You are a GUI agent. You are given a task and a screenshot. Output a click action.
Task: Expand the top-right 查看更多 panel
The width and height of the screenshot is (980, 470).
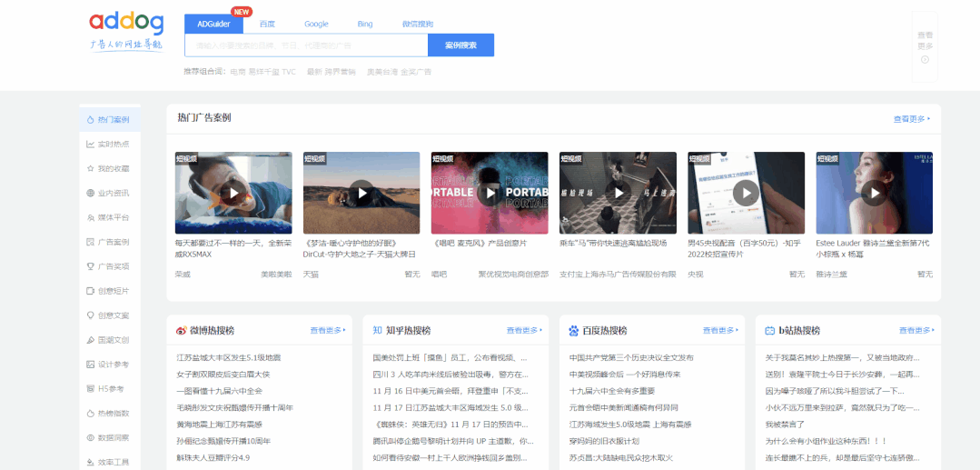pyautogui.click(x=925, y=47)
